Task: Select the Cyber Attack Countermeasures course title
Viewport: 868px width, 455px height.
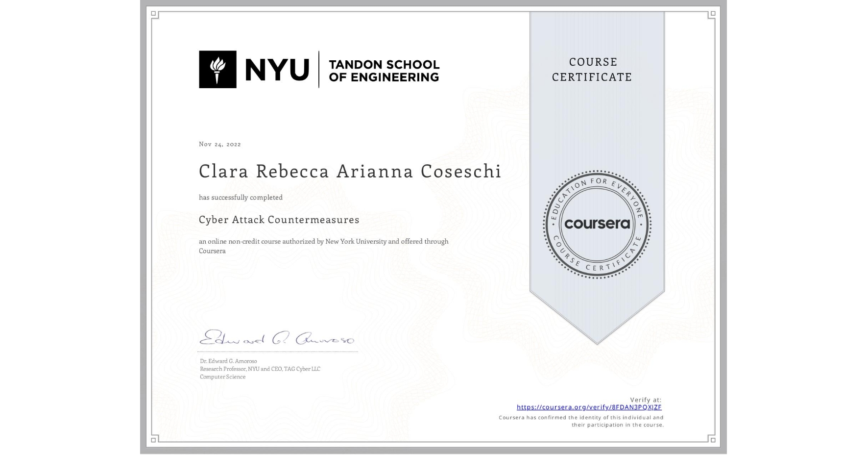Action: [279, 220]
